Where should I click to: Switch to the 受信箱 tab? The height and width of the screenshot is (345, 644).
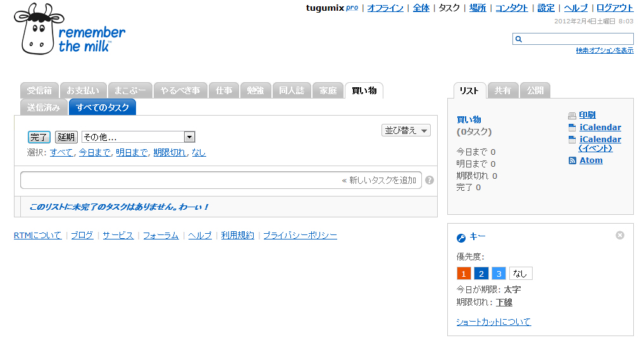coord(39,90)
